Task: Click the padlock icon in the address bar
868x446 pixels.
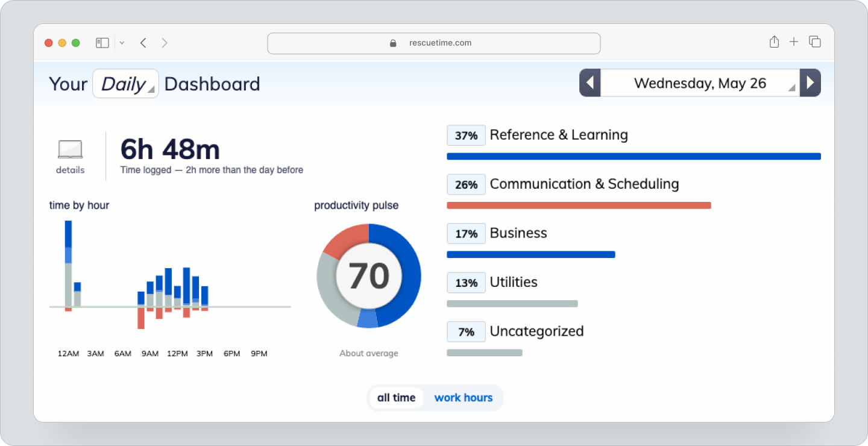Action: (x=392, y=43)
